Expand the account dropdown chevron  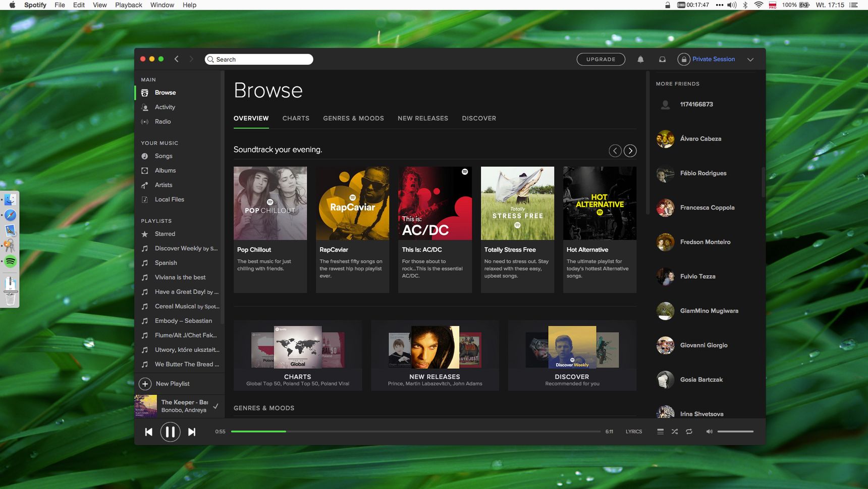(x=750, y=60)
